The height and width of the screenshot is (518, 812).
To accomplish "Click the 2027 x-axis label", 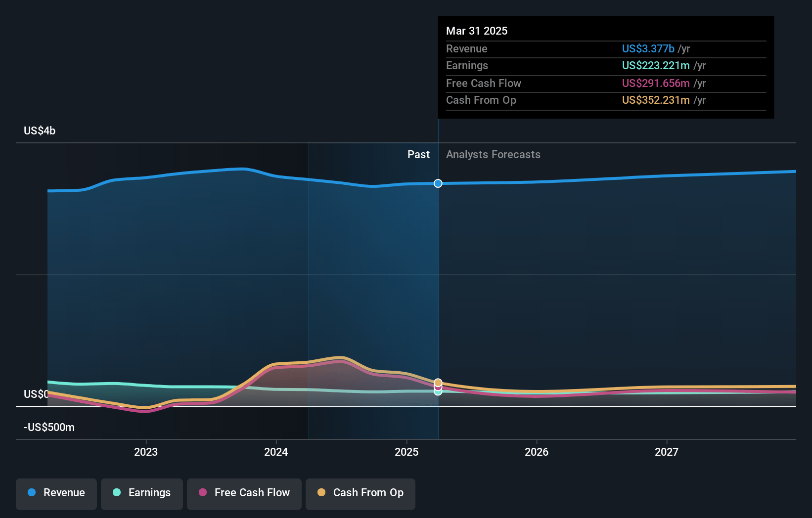I will tap(667, 452).
